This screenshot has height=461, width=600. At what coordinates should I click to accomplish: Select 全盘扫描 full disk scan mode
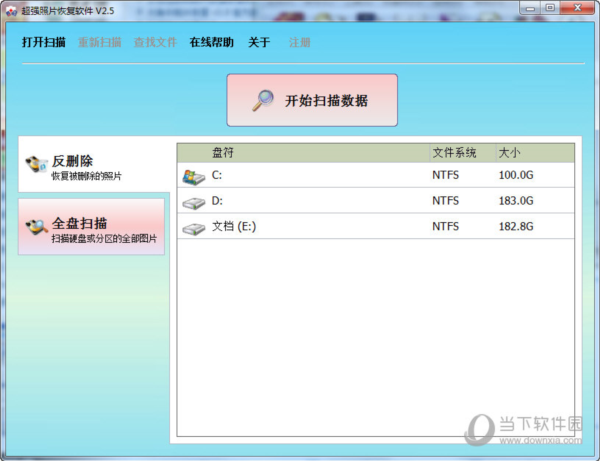91,226
